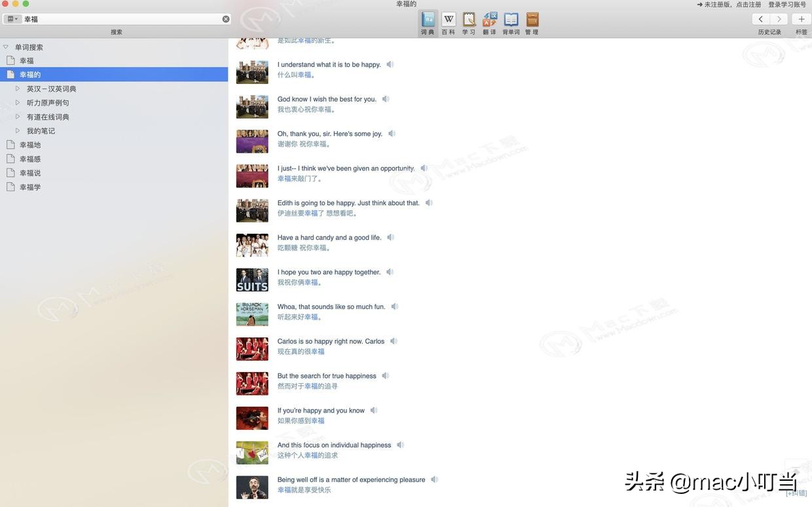
Task: Play audio for "I understand what it is to be happy"
Action: coord(390,65)
